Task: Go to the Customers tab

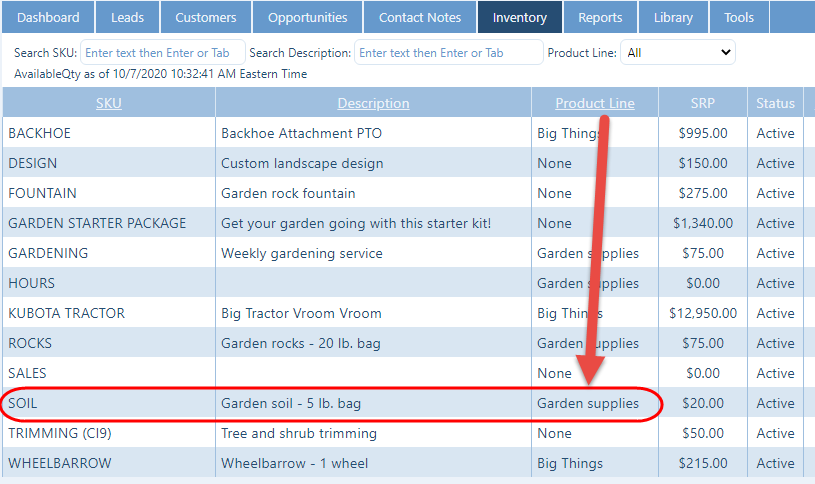Action: (205, 17)
